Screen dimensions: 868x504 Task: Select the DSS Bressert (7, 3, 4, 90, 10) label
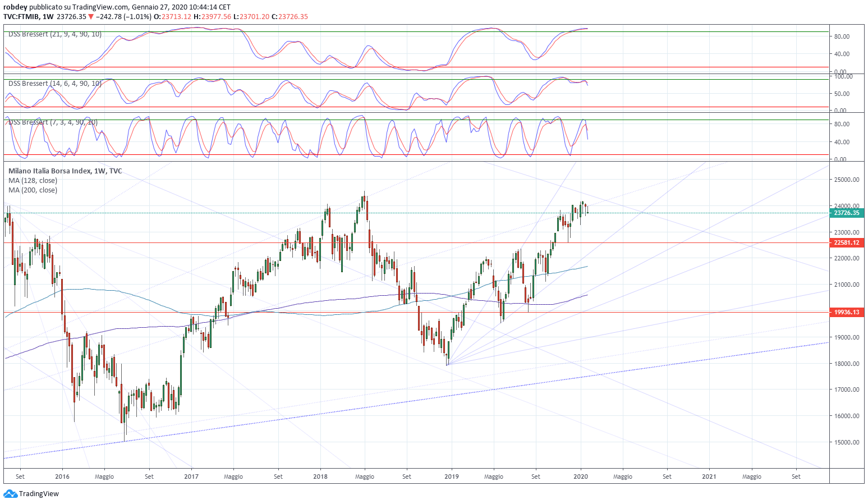click(53, 122)
